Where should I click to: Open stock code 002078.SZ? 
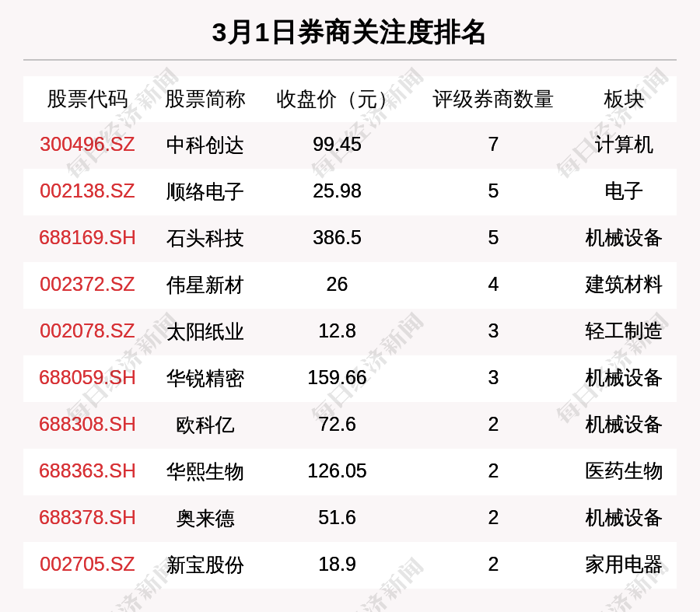[87, 330]
